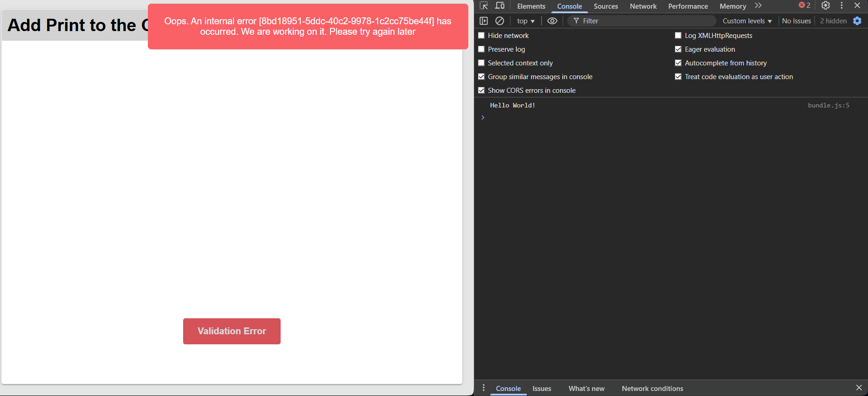The height and width of the screenshot is (396, 868).
Task: Activate the inspect element picker icon
Action: pos(484,6)
